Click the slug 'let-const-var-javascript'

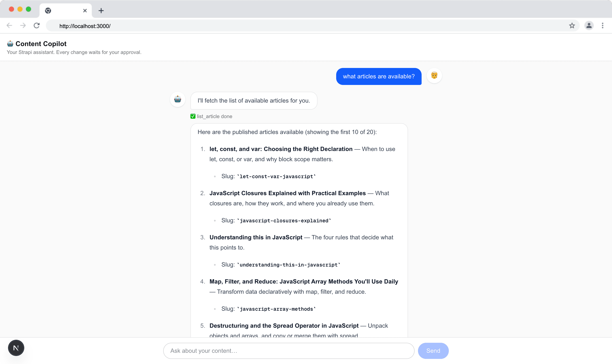tap(276, 176)
